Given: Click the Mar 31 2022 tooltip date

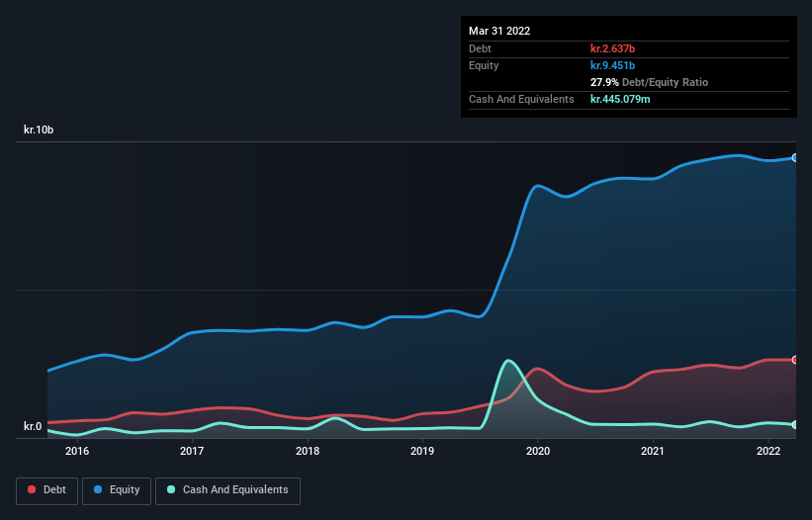Looking at the screenshot, I should tap(499, 31).
